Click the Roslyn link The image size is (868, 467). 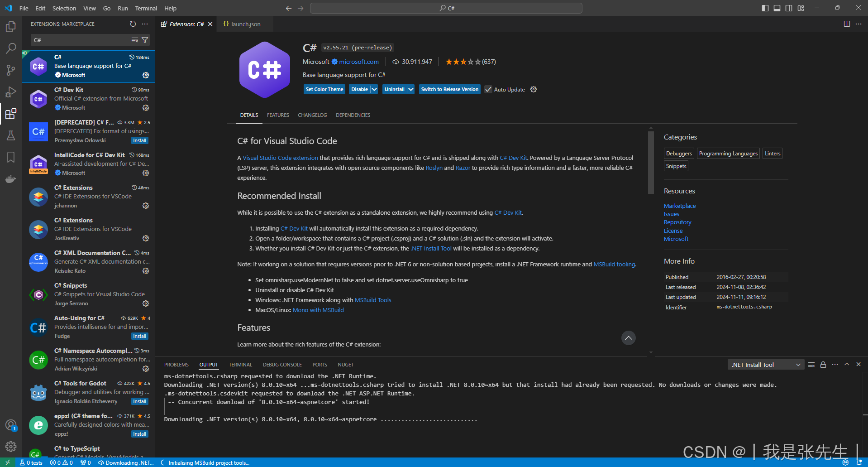tap(434, 168)
